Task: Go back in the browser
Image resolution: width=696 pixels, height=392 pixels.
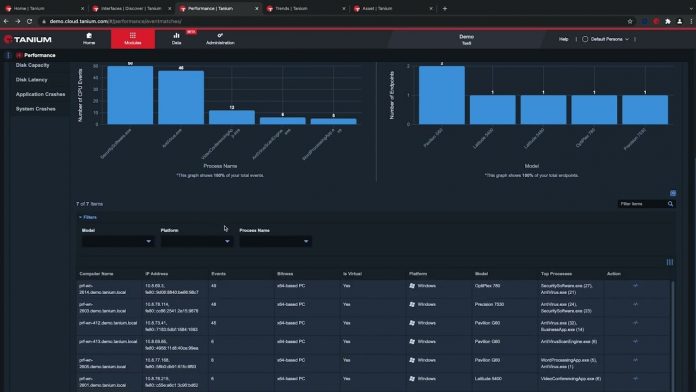Action: (x=6, y=21)
